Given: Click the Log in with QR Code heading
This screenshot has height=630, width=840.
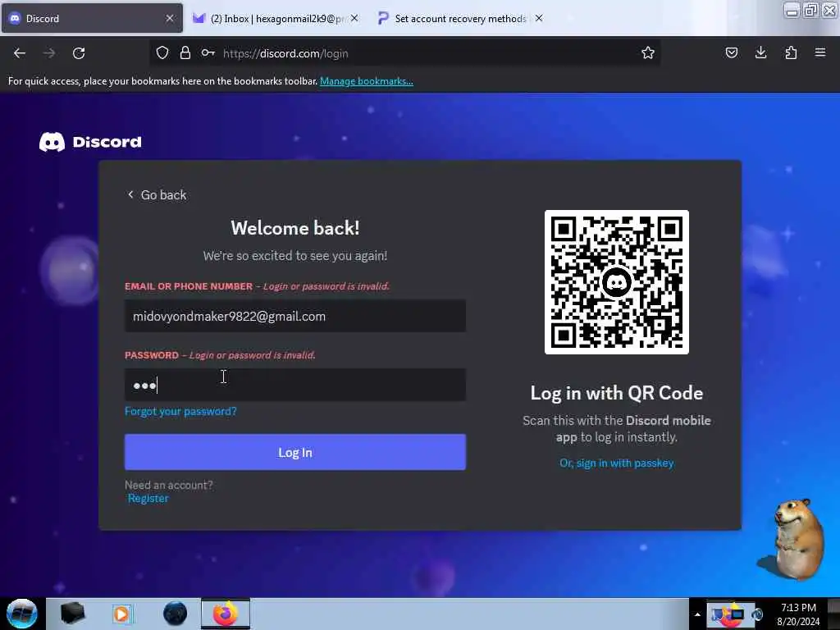Looking at the screenshot, I should (617, 393).
